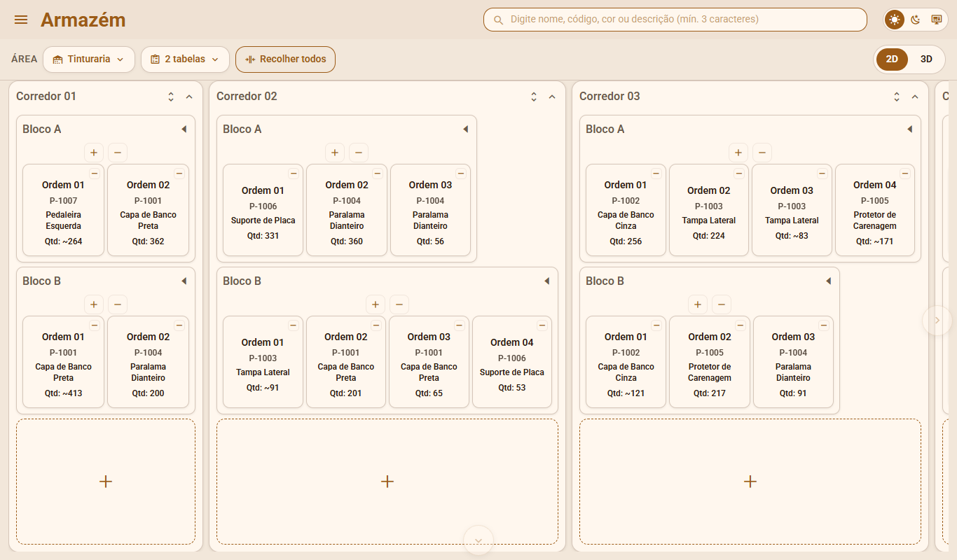
Task: Click the up-down arrows icon in Corredor 02 header
Action: [534, 97]
